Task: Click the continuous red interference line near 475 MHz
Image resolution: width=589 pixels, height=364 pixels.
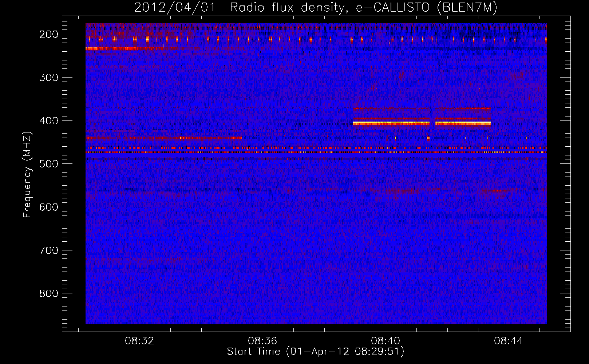Action: [316, 152]
